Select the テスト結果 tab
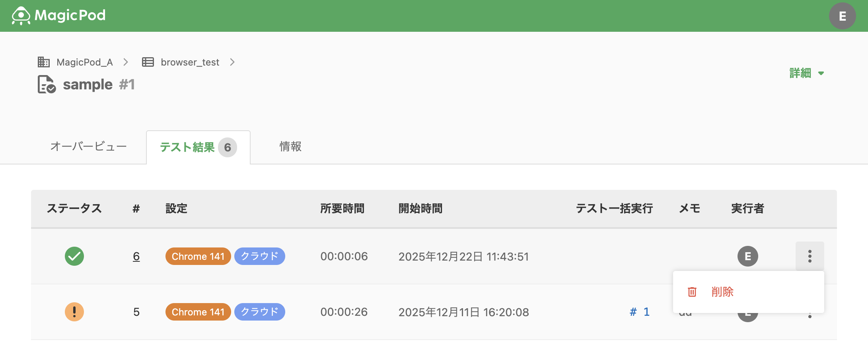 (198, 147)
